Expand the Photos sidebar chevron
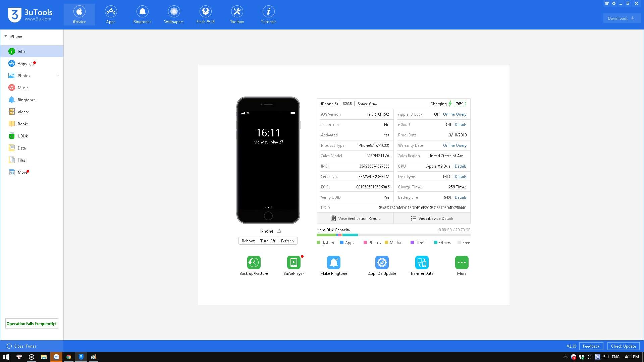644x362 pixels. coord(58,76)
